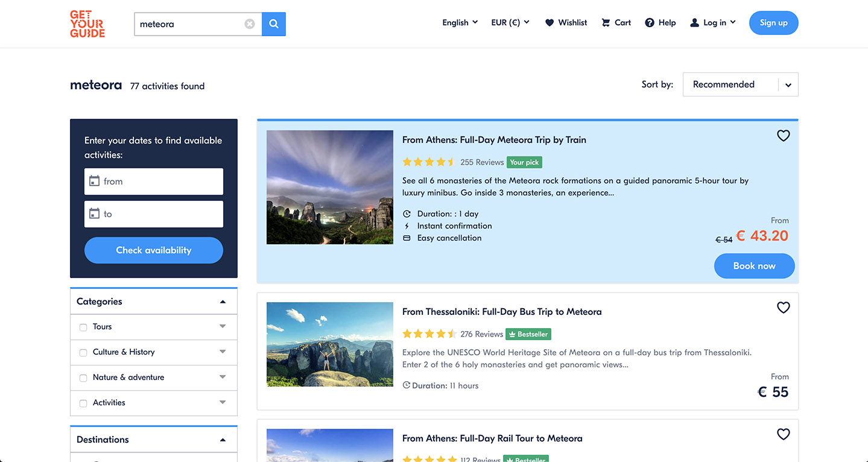
Task: Click the Log in person icon
Action: click(694, 23)
